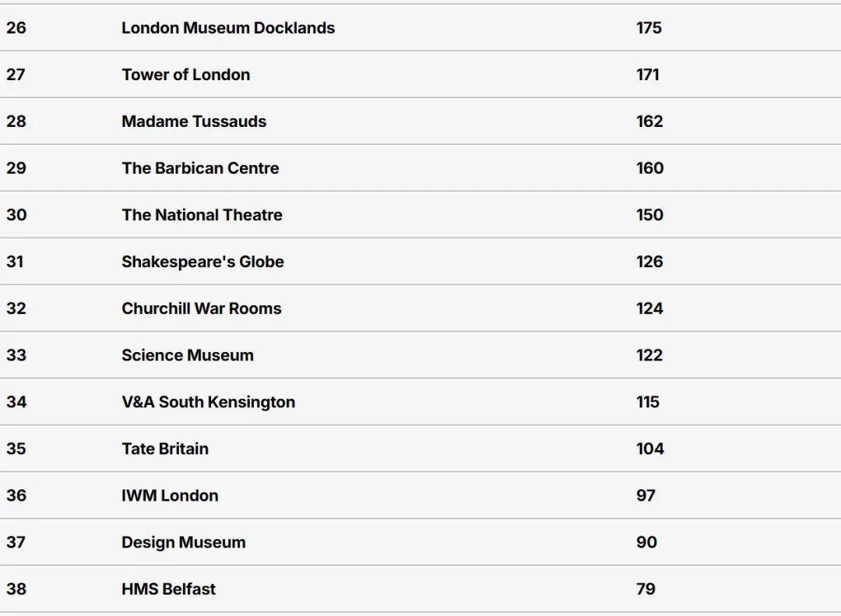This screenshot has width=841, height=616.
Task: Click Design Museum name
Action: (x=184, y=543)
